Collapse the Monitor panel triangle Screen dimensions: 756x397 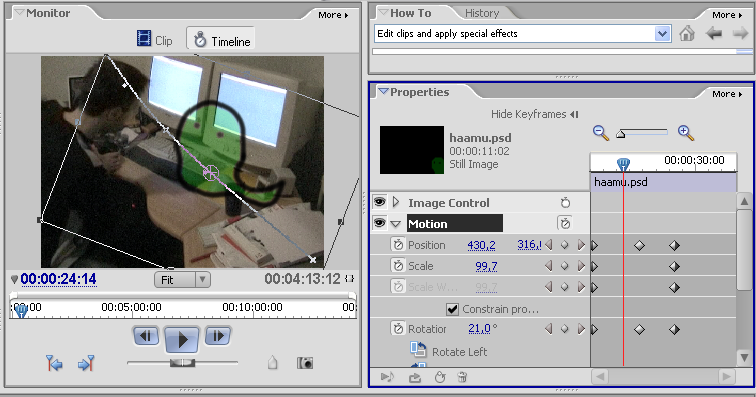coord(20,13)
